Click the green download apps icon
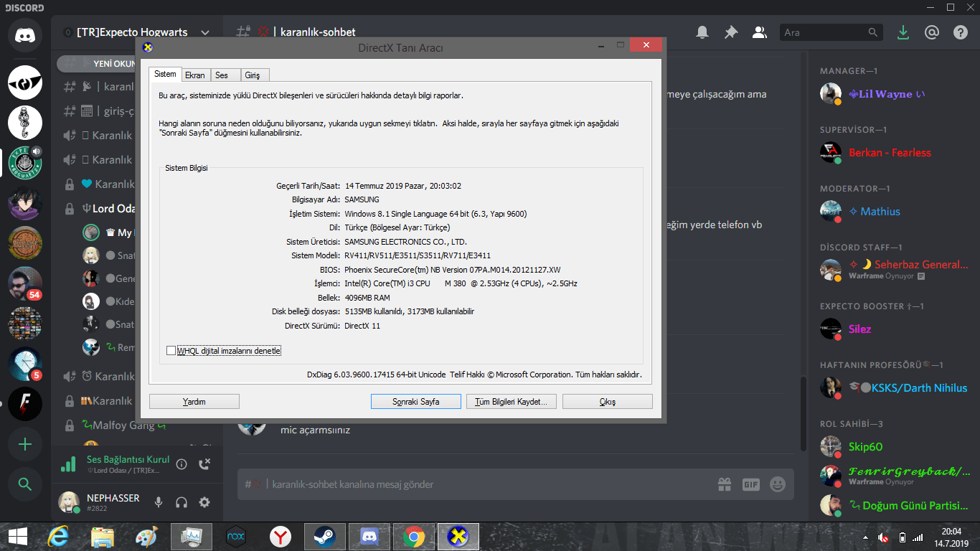This screenshot has width=980, height=551. pyautogui.click(x=903, y=32)
